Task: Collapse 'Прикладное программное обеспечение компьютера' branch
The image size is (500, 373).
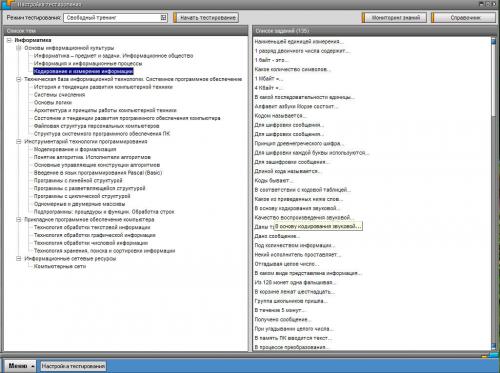Action: pos(19,220)
